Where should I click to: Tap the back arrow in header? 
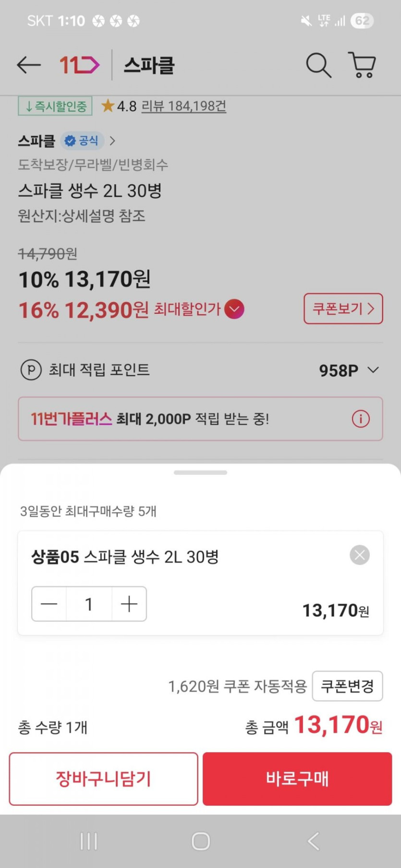pos(29,65)
